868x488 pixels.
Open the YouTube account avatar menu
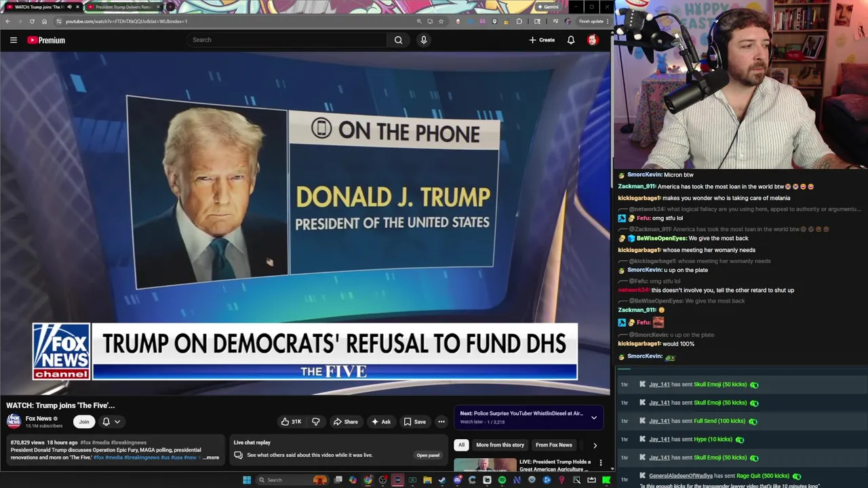pyautogui.click(x=592, y=40)
